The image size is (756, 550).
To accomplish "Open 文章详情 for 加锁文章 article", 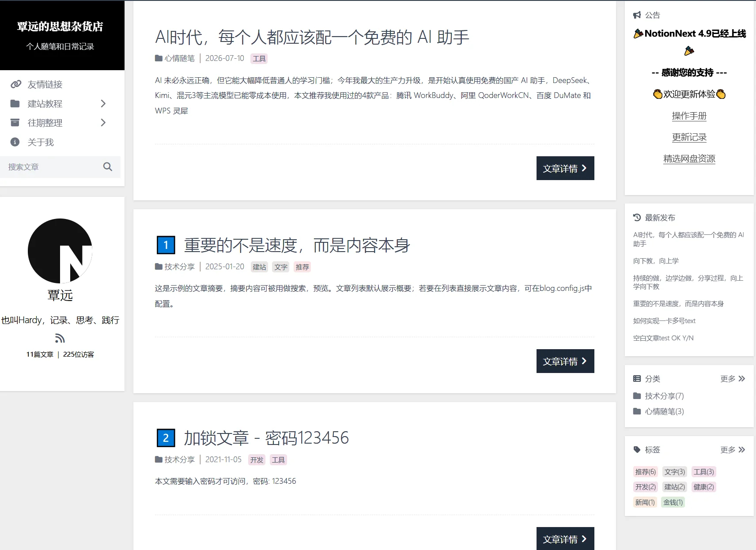I will point(565,539).
